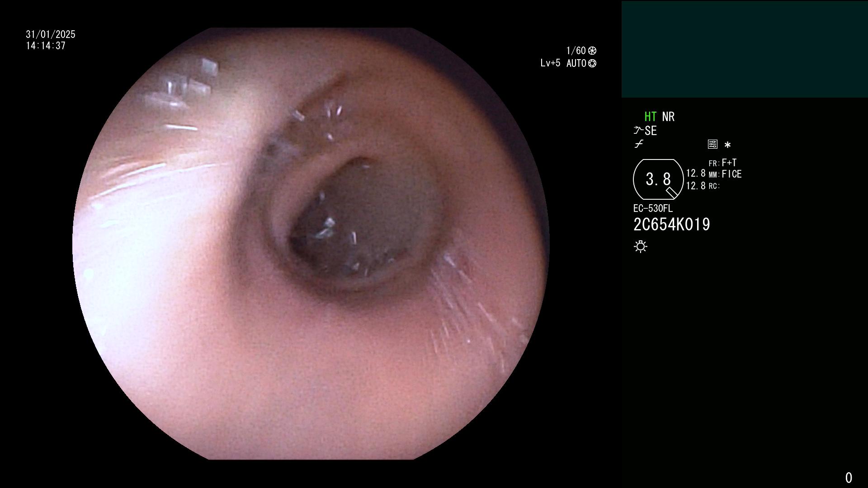This screenshot has height=488, width=868.
Task: Click the RC: label
Action: pos(714,186)
